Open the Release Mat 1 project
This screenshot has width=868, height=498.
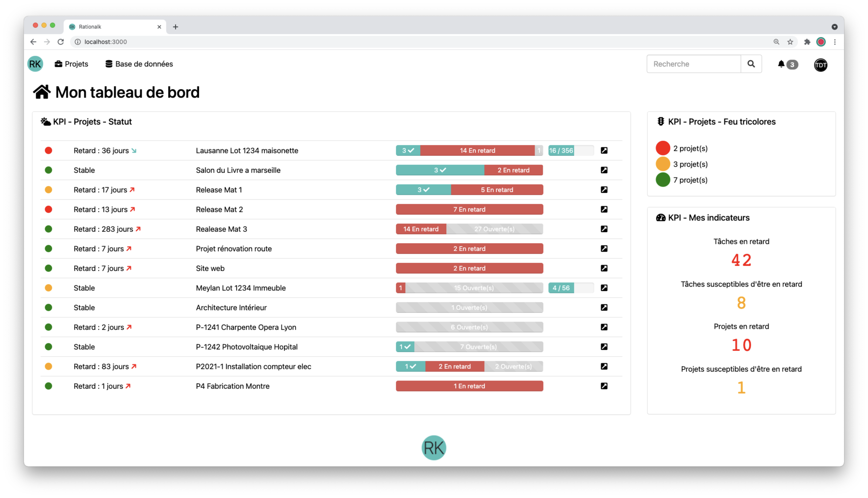tap(219, 189)
